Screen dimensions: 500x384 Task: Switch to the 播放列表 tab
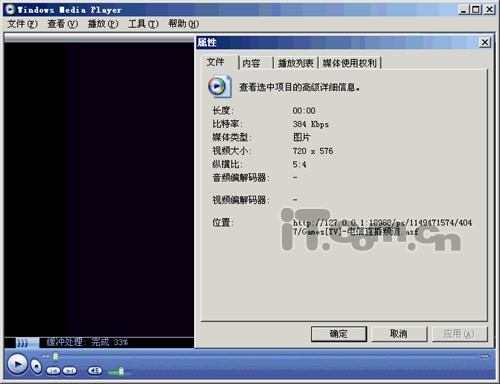(x=296, y=63)
